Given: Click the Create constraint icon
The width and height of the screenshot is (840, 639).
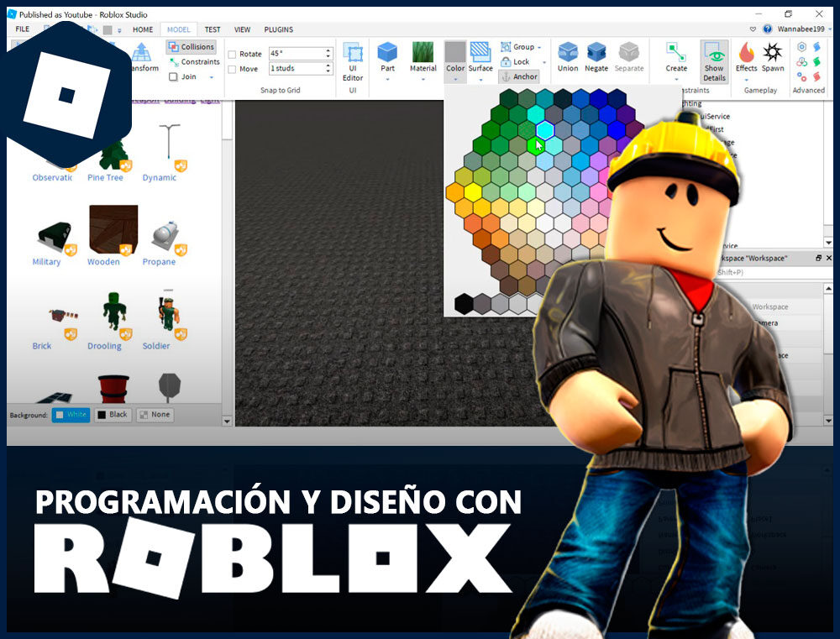Looking at the screenshot, I should 676,53.
